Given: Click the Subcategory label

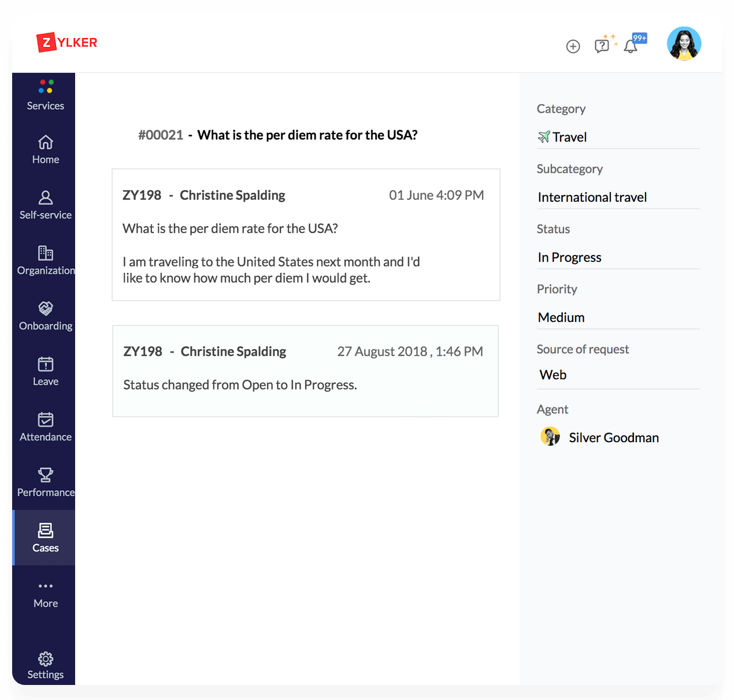Looking at the screenshot, I should point(570,169).
